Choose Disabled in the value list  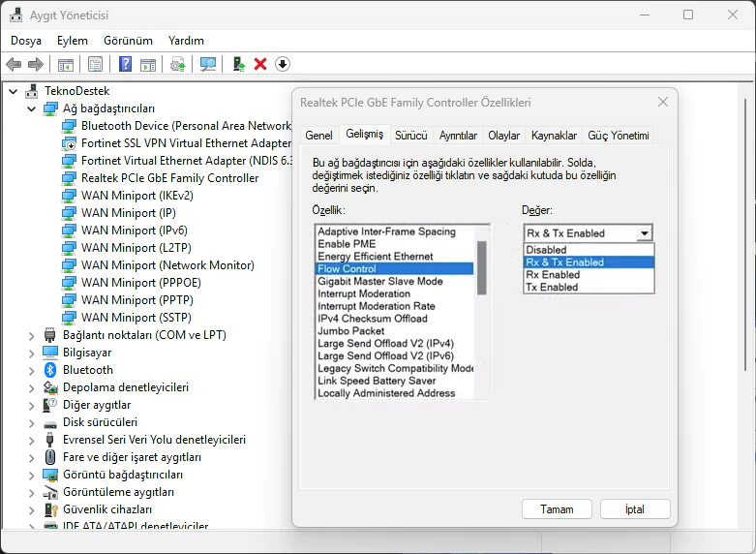(x=589, y=250)
